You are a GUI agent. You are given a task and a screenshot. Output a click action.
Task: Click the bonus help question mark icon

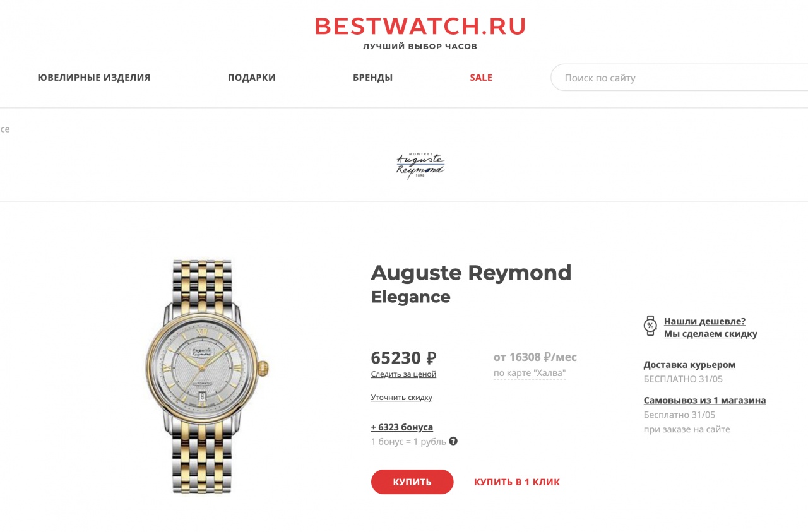pos(453,441)
